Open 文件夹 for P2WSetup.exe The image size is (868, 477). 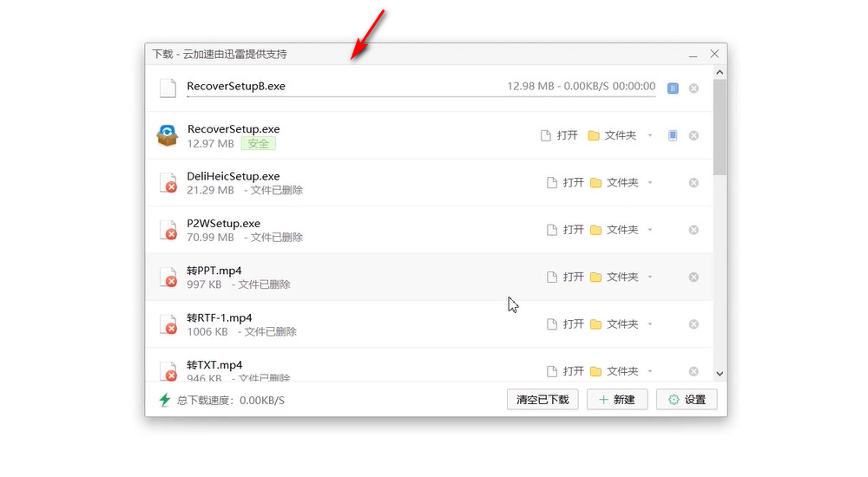click(x=615, y=230)
